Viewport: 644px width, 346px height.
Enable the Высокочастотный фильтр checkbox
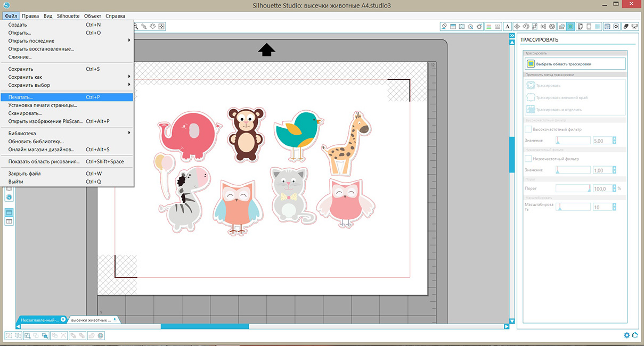[528, 129]
